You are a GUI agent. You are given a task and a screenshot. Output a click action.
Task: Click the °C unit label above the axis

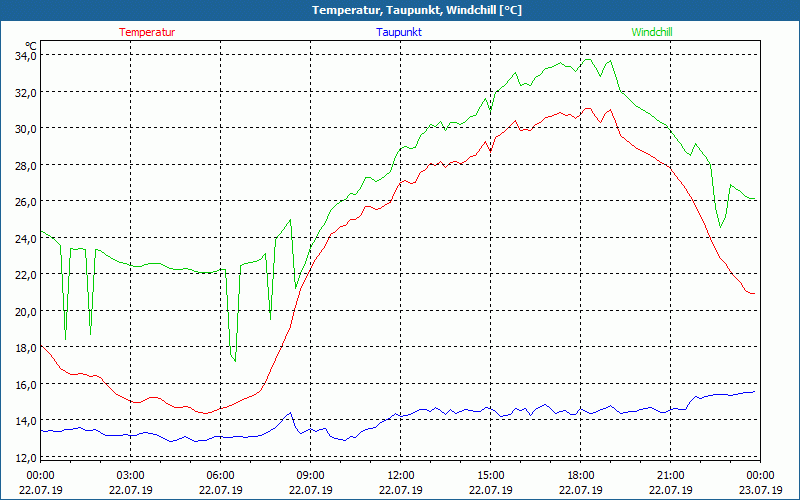tap(30, 45)
